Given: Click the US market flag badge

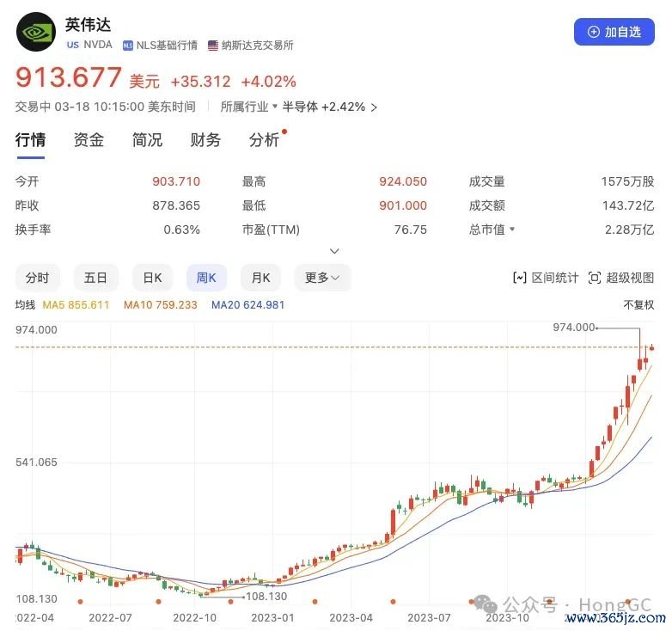Looking at the screenshot, I should 73,45.
